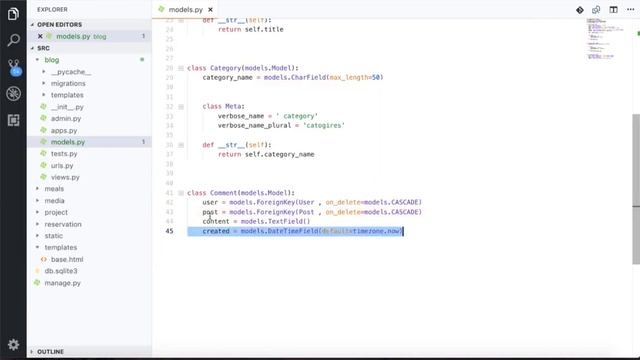
Task: Open __init__.py file
Action: (67, 107)
